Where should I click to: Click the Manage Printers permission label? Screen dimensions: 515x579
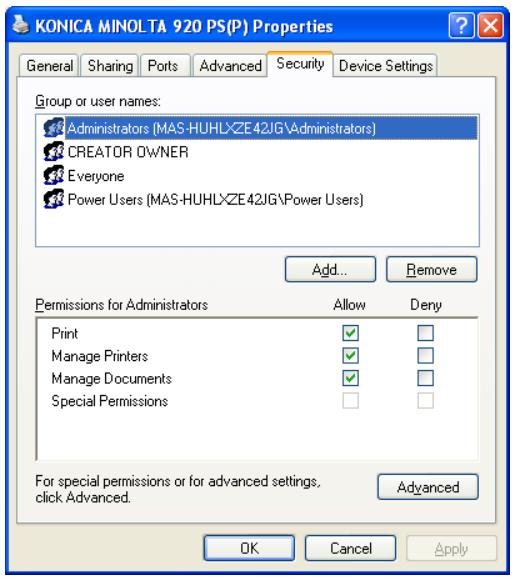coord(100,356)
